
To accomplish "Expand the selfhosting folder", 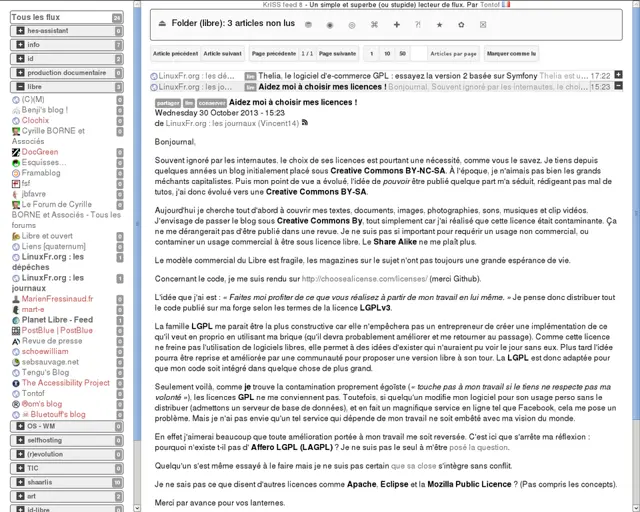I will (20, 441).
